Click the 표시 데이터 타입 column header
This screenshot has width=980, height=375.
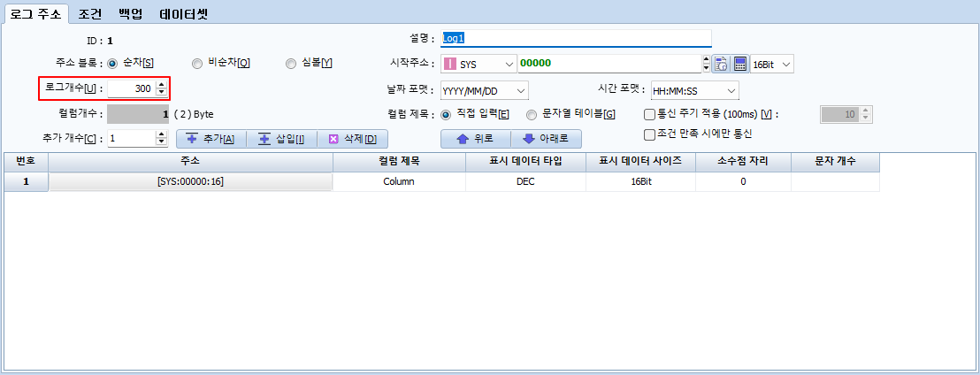[x=525, y=161]
